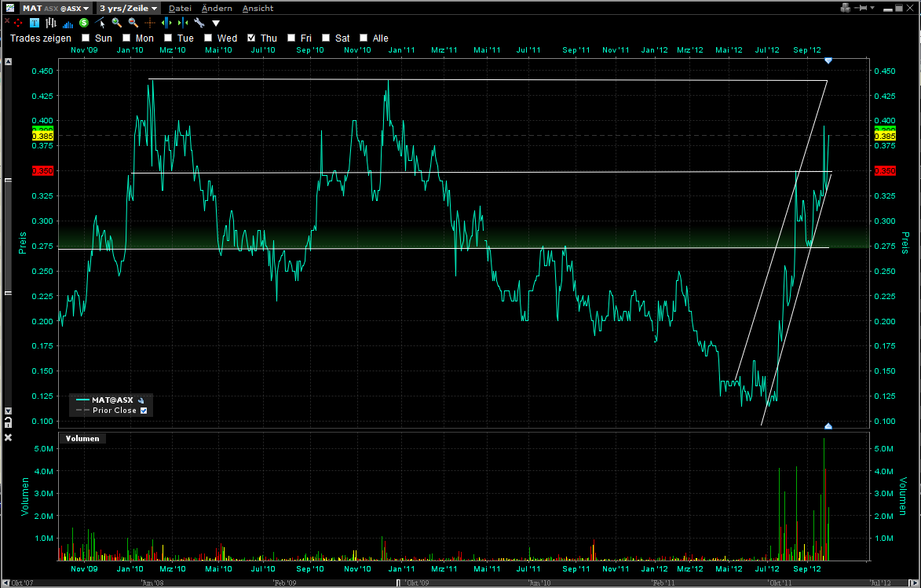Click the zoom in magnifier
Viewport: 921px width, 588px height.
point(117,23)
